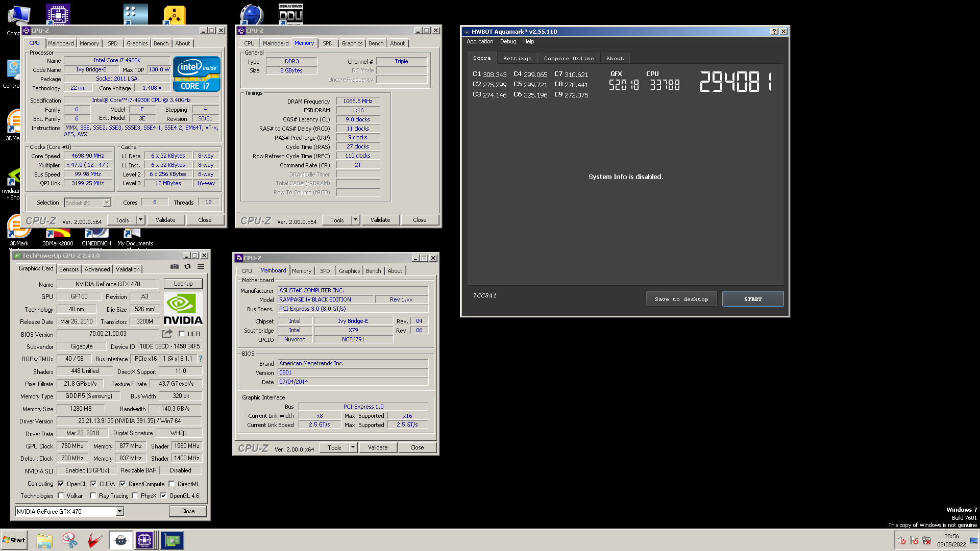The image size is (980, 551).
Task: Toggle the DirectCompute checkbox
Action: 122,484
